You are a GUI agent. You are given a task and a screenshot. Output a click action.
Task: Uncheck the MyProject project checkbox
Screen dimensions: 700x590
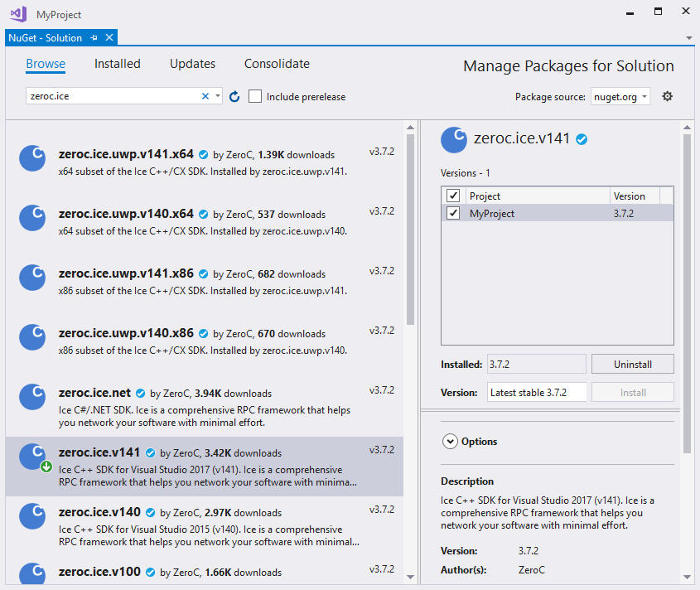click(x=453, y=214)
